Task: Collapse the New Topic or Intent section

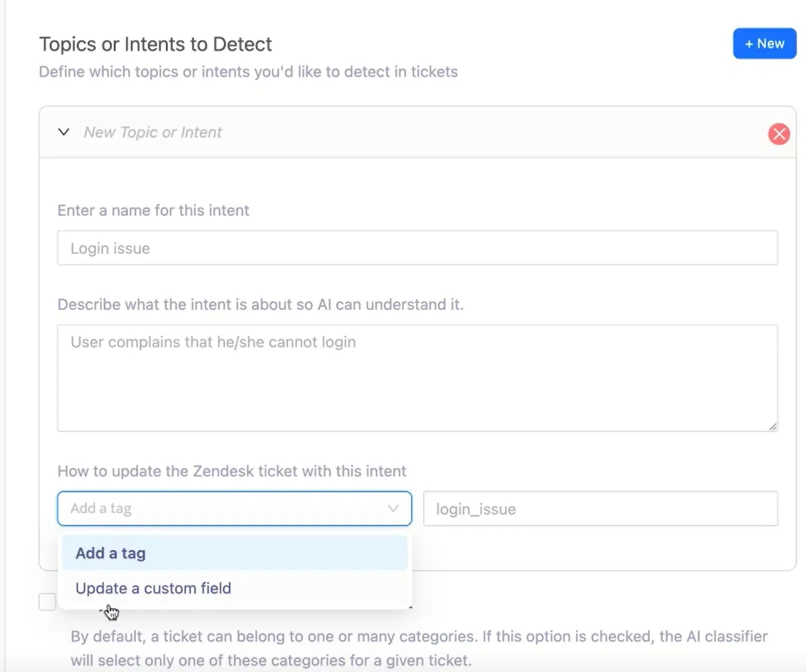Action: click(x=63, y=132)
